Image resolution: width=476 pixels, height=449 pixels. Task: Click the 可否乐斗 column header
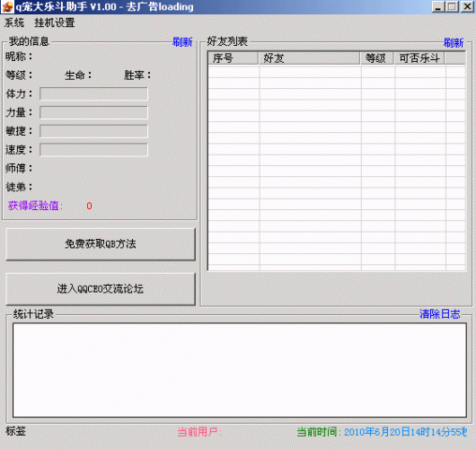point(419,58)
